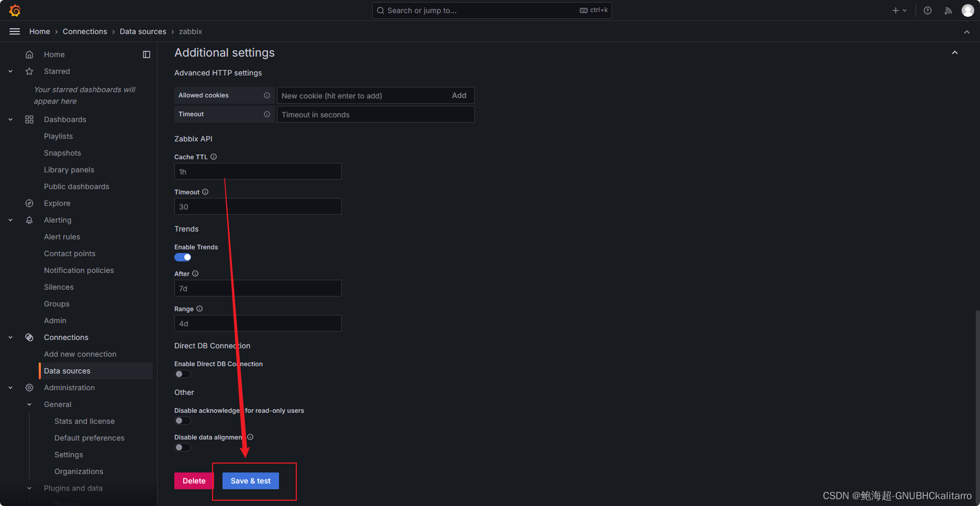Go to Data sources breadcrumb link
The width and height of the screenshot is (980, 506).
pos(143,31)
